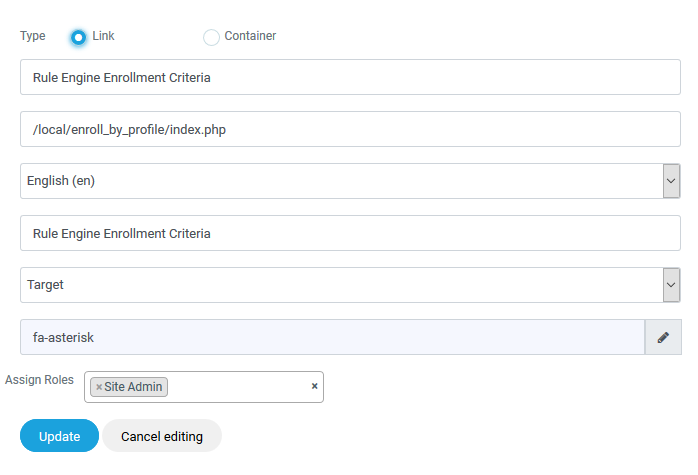Viewport: 698px width, 475px height.
Task: Clear all roles with the x icon
Action: coord(314,386)
